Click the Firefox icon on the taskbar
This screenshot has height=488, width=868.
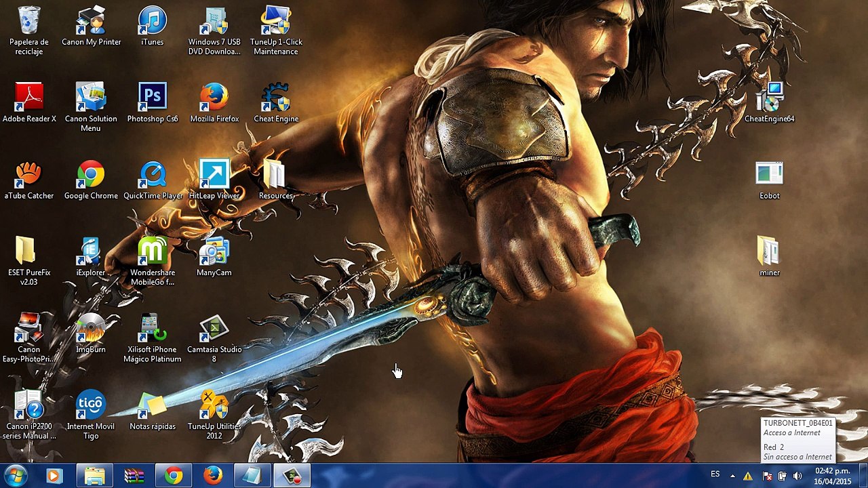click(x=213, y=476)
